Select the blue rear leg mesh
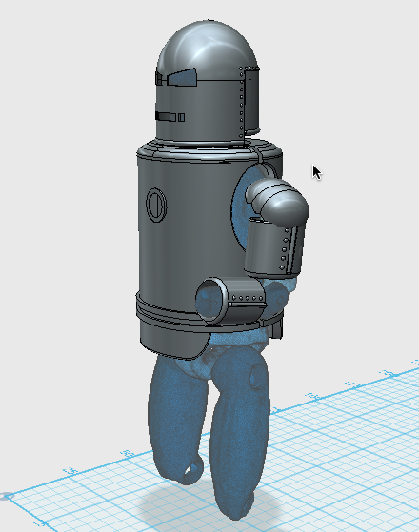419x532 pixels. (x=176, y=421)
